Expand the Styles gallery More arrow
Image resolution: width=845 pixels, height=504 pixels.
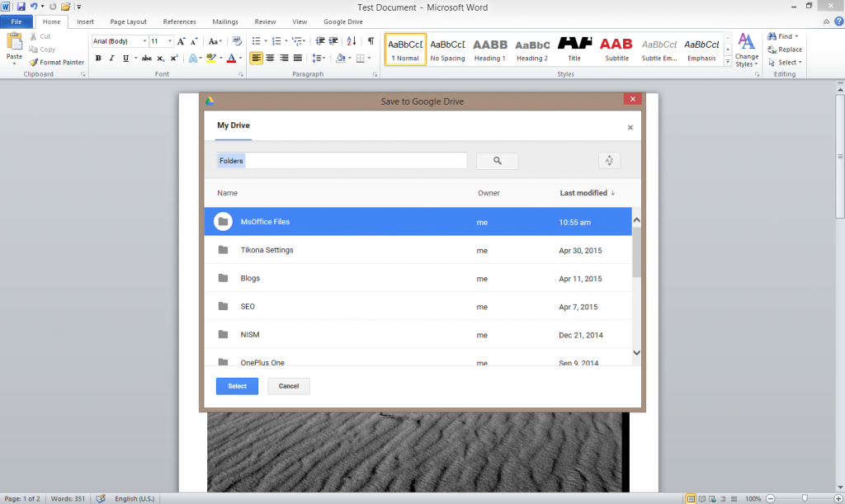pyautogui.click(x=728, y=62)
